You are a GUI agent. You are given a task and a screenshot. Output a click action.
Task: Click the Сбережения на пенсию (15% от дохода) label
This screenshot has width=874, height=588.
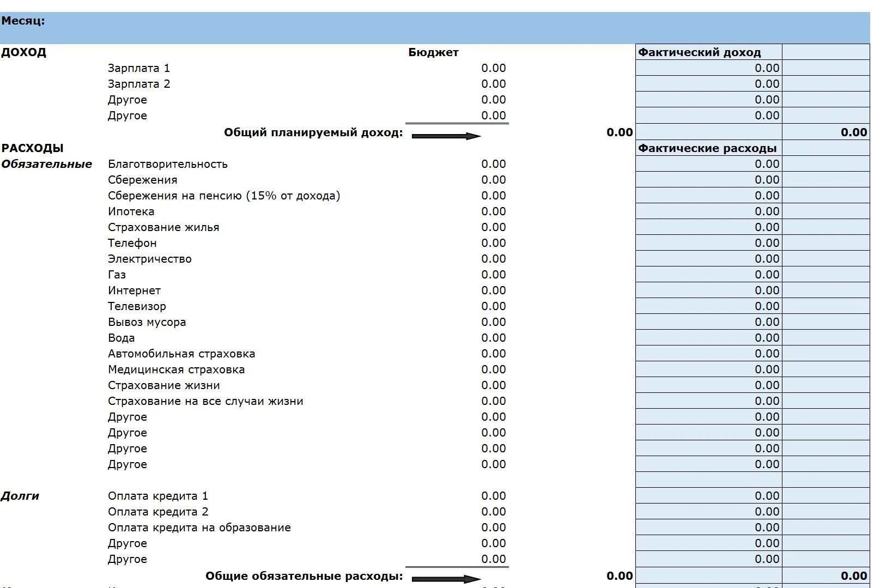[x=224, y=196]
